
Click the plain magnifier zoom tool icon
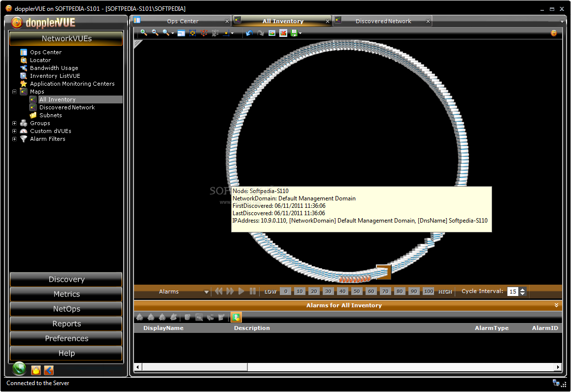[x=166, y=33]
